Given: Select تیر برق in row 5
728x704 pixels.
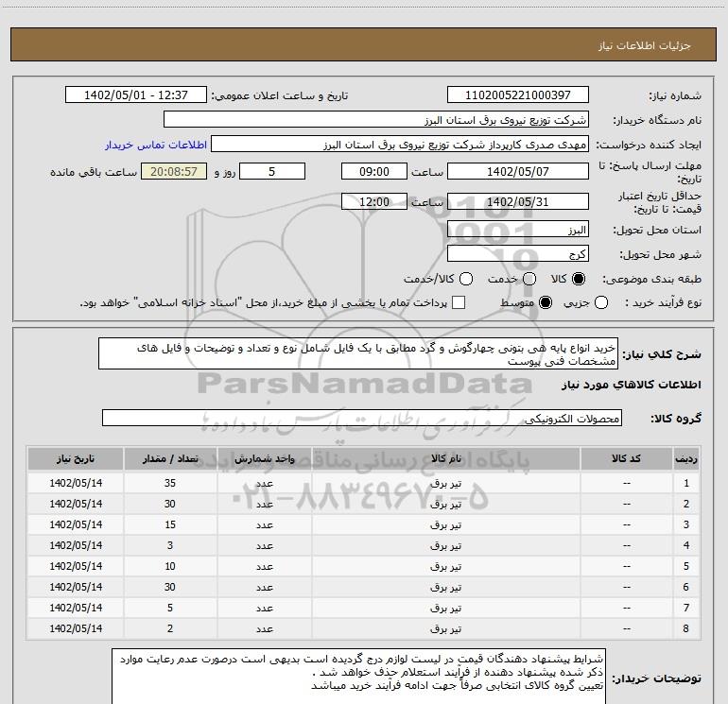Looking at the screenshot, I should tap(445, 567).
